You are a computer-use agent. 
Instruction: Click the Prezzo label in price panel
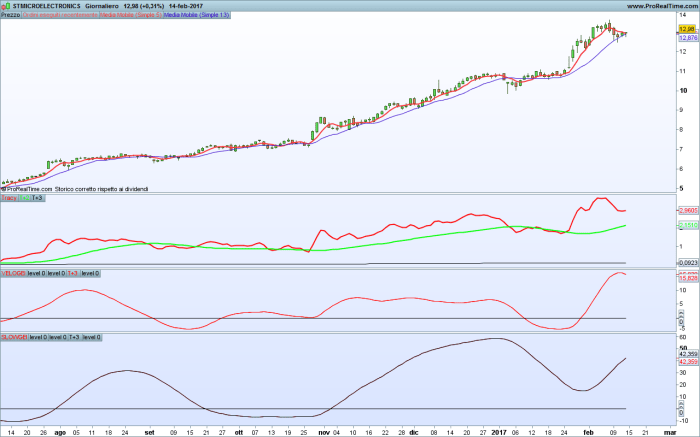11,17
